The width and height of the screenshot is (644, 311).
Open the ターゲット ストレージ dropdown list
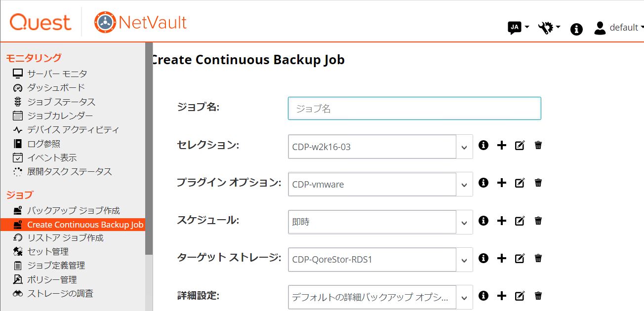coord(464,260)
